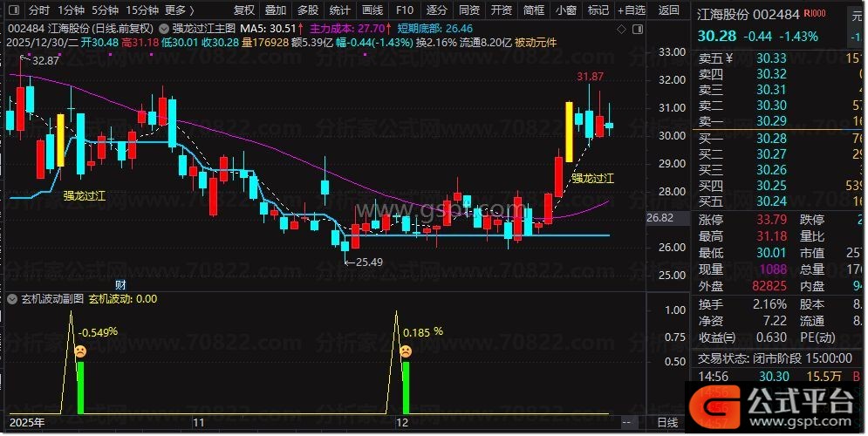Select the 15分钟 period tab
Screen dimensions: 868x436
pyautogui.click(x=141, y=10)
